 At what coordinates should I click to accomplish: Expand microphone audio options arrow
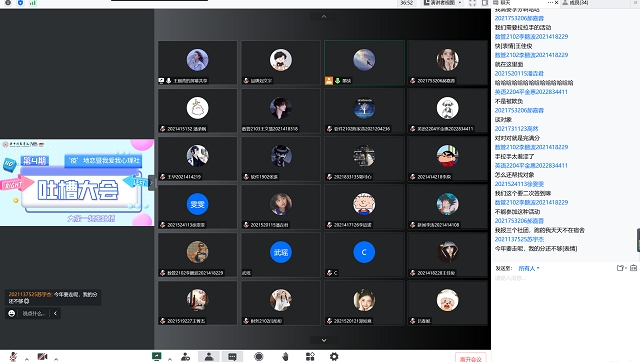(x=27, y=359)
